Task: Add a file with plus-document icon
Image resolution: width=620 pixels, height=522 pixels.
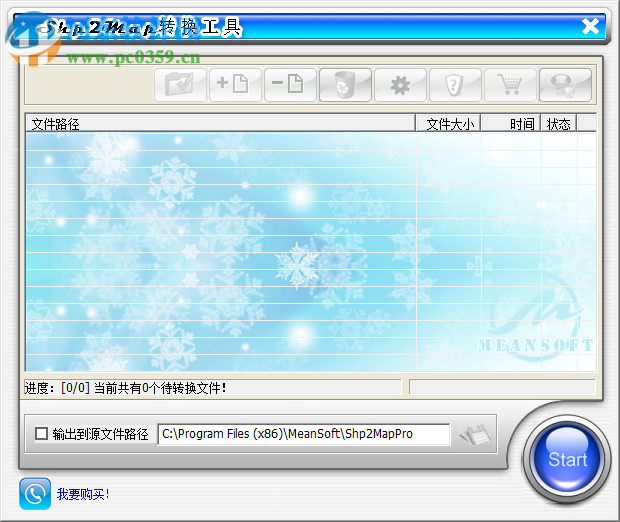Action: [x=235, y=85]
